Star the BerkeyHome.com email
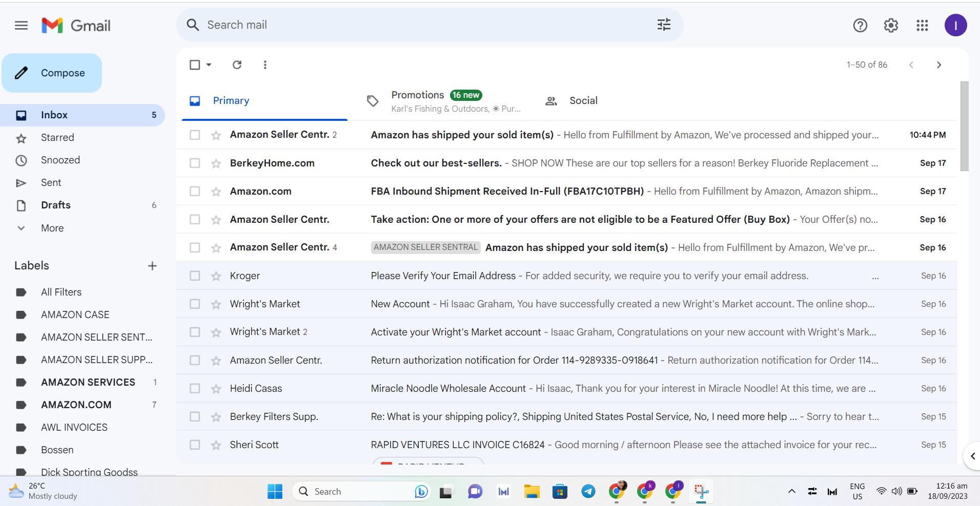This screenshot has height=506, width=980. point(216,163)
